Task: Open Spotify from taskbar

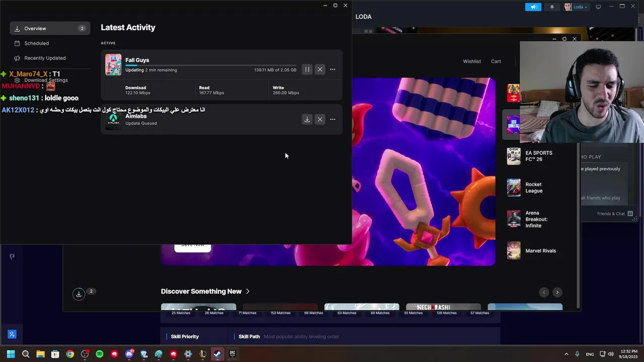Action: pos(100,354)
